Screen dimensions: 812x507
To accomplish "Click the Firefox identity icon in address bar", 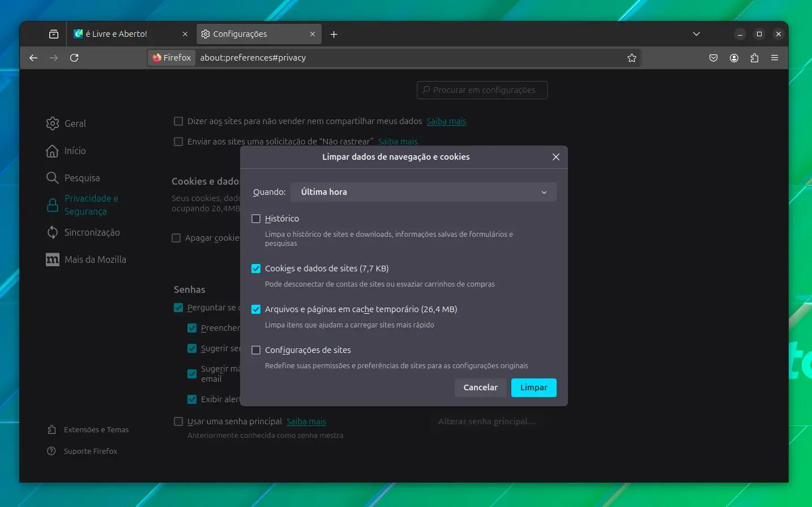I will pos(172,58).
